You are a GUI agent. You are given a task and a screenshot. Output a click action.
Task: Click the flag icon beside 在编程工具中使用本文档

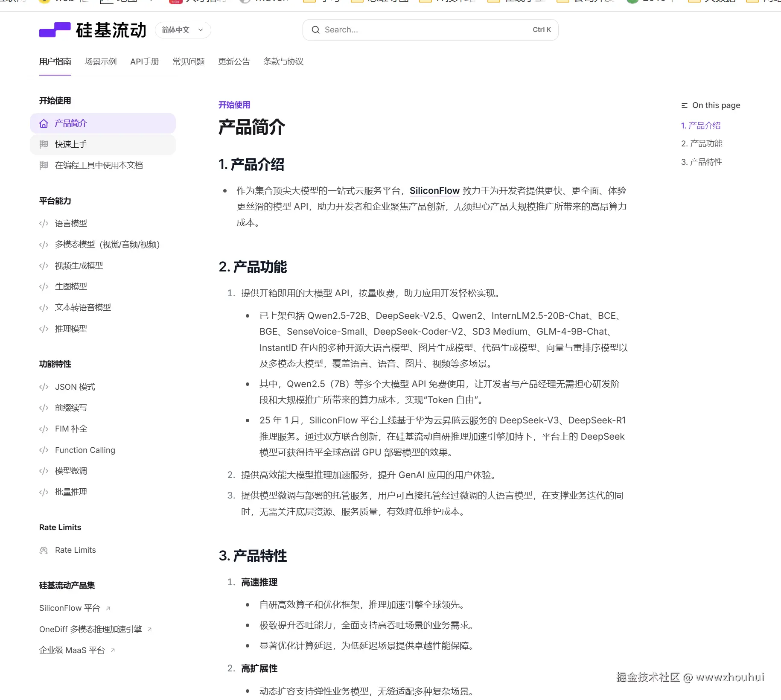[x=44, y=165]
